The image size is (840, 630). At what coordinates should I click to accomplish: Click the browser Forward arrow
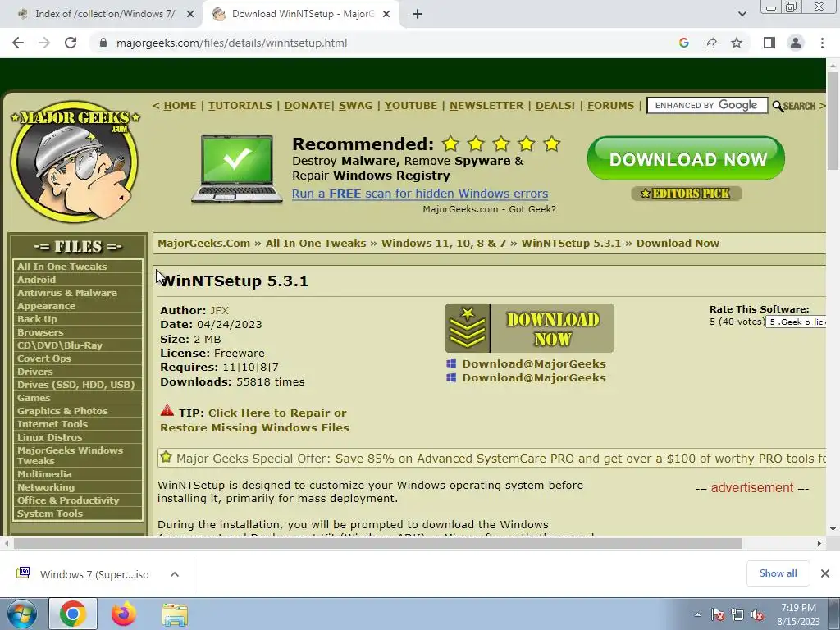pyautogui.click(x=44, y=43)
